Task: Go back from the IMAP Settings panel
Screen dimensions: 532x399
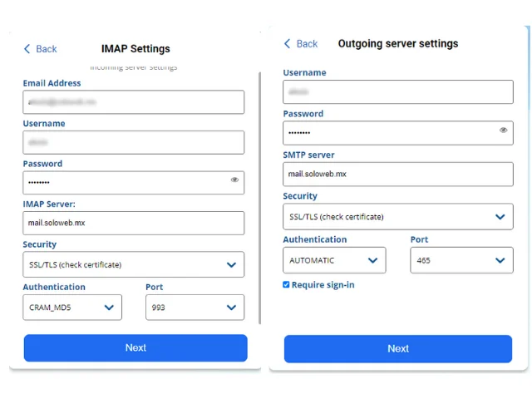Action: point(41,49)
